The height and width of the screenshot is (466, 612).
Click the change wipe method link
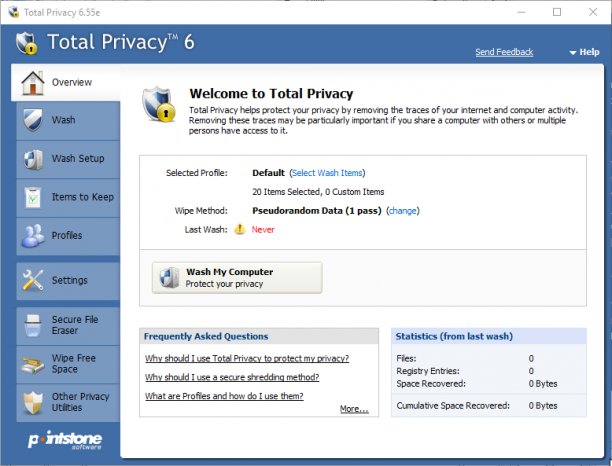pyautogui.click(x=403, y=211)
